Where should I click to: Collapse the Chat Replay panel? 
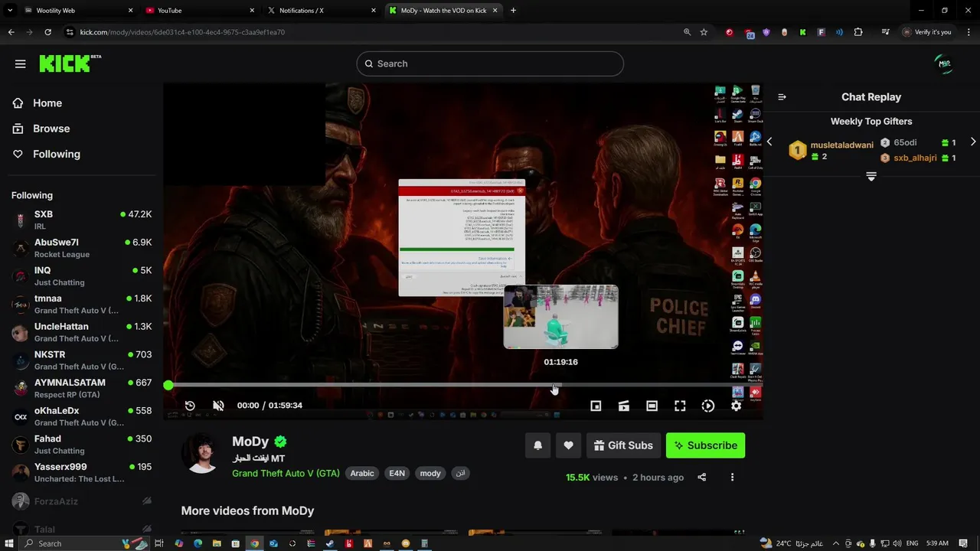point(782,97)
